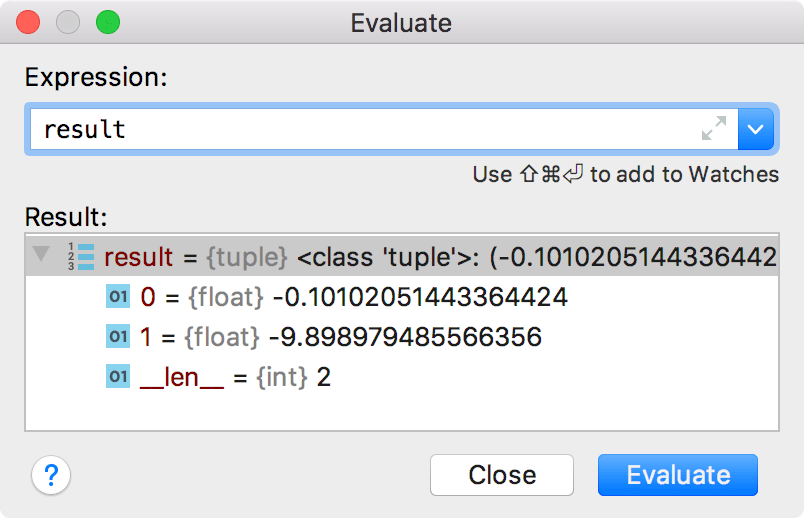Expand the expression field using the arrows icon
The height and width of the screenshot is (518, 804).
(x=714, y=128)
